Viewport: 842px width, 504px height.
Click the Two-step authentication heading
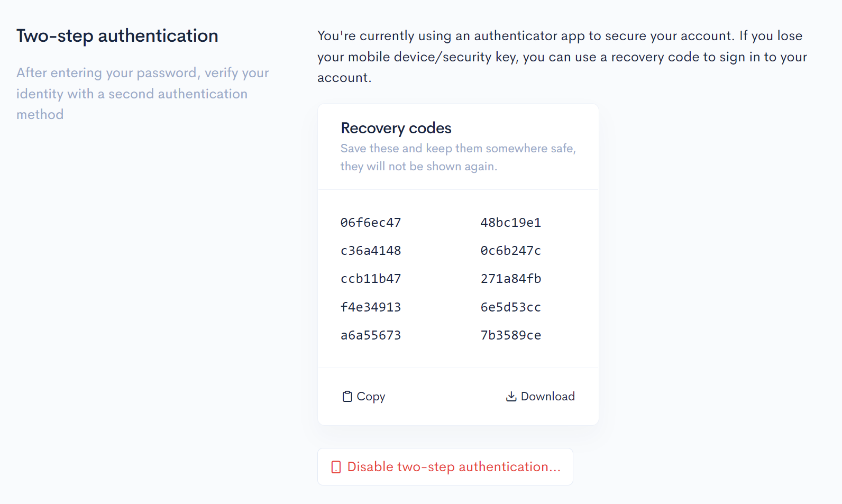tap(117, 36)
